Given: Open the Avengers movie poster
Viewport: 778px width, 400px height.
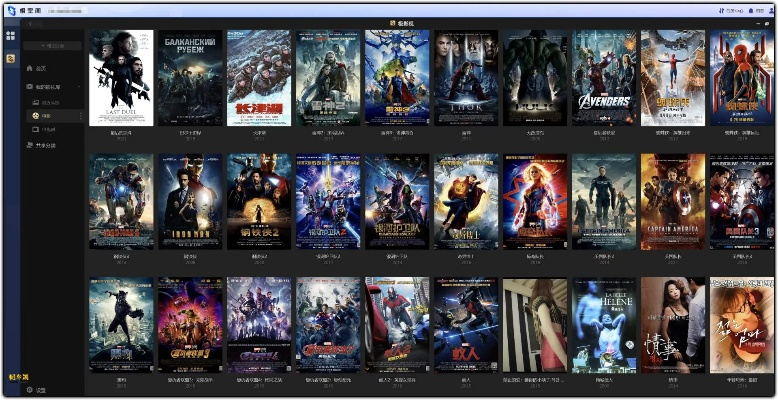Looking at the screenshot, I should click(x=604, y=78).
